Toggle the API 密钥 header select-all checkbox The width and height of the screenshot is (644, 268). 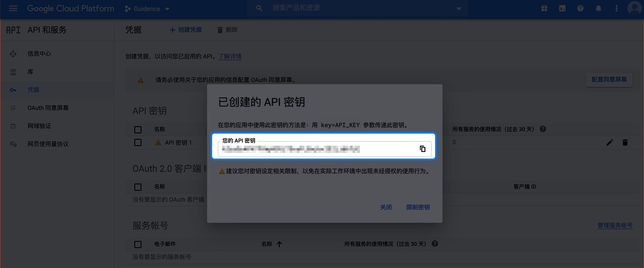[138, 130]
